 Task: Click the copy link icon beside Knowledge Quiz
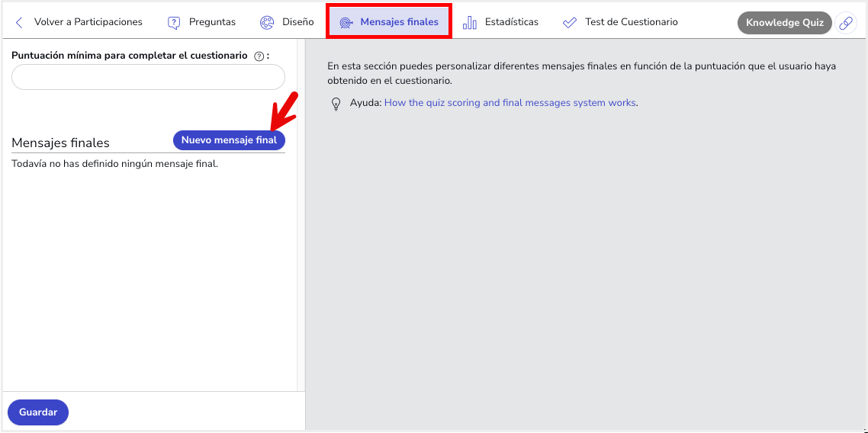pyautogui.click(x=845, y=23)
